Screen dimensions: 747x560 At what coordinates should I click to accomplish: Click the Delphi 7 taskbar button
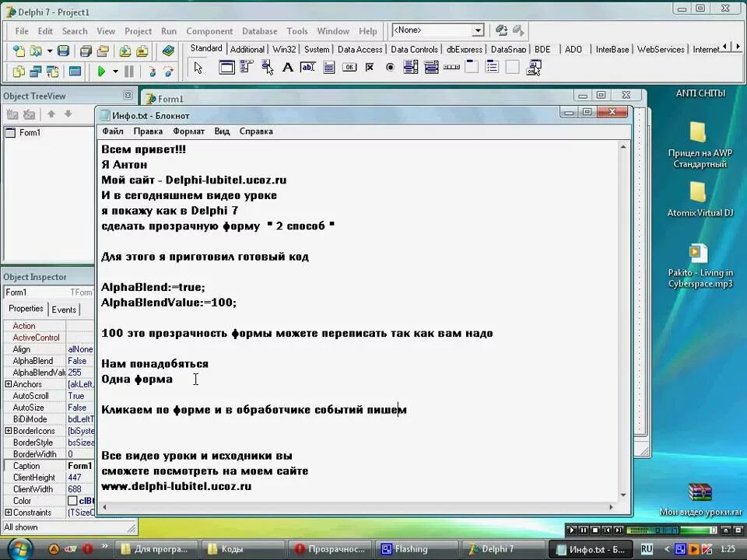coord(504,549)
